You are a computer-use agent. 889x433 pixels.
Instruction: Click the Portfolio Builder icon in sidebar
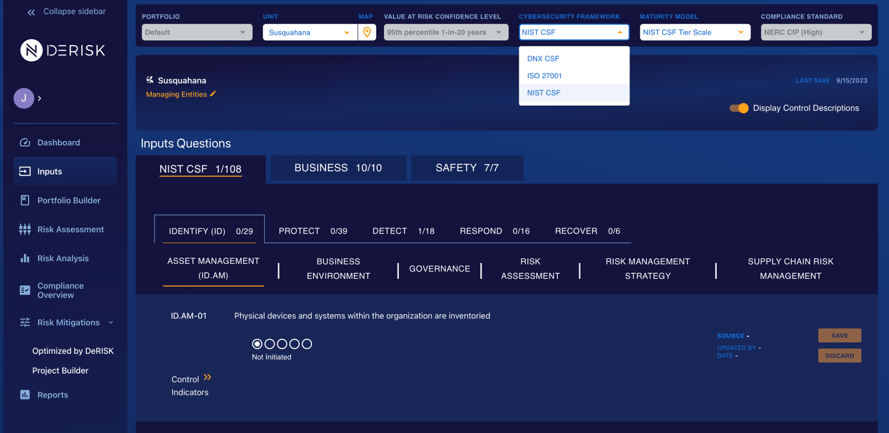(x=24, y=201)
